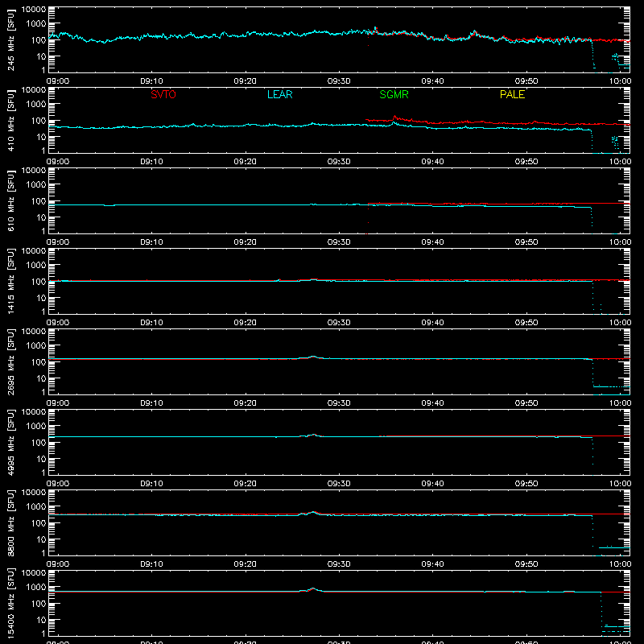
Task: Click the yellow PALE legend label
Action: (x=512, y=94)
